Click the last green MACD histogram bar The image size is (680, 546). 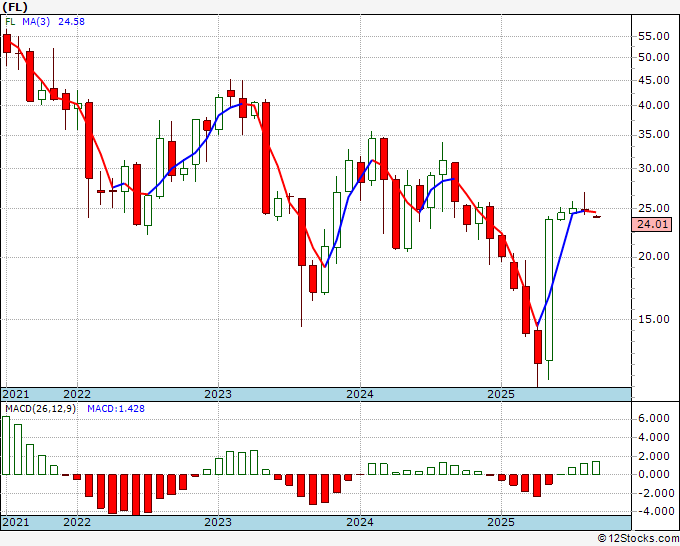point(596,468)
